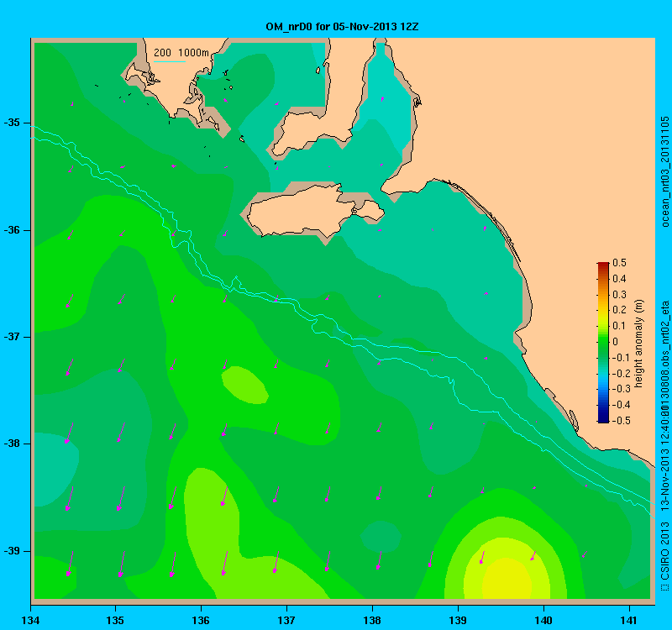Click longitude axis label 138

click(x=372, y=620)
